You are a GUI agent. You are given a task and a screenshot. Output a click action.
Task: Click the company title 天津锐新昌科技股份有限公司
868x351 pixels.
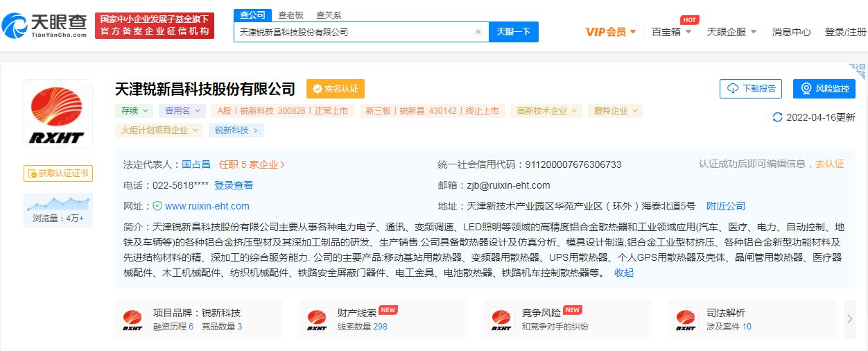(206, 89)
